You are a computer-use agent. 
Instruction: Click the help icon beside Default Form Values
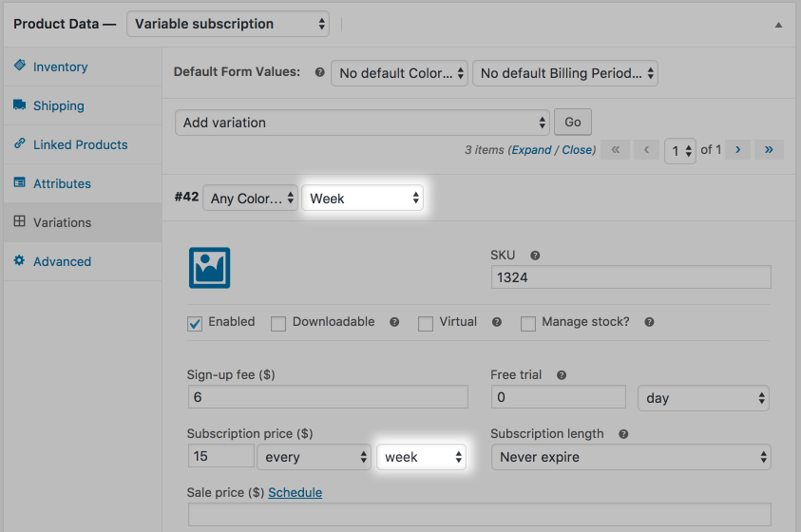point(320,72)
